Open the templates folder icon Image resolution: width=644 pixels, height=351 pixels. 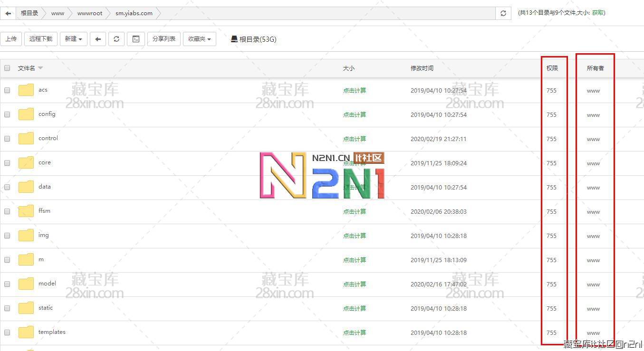[x=26, y=332]
